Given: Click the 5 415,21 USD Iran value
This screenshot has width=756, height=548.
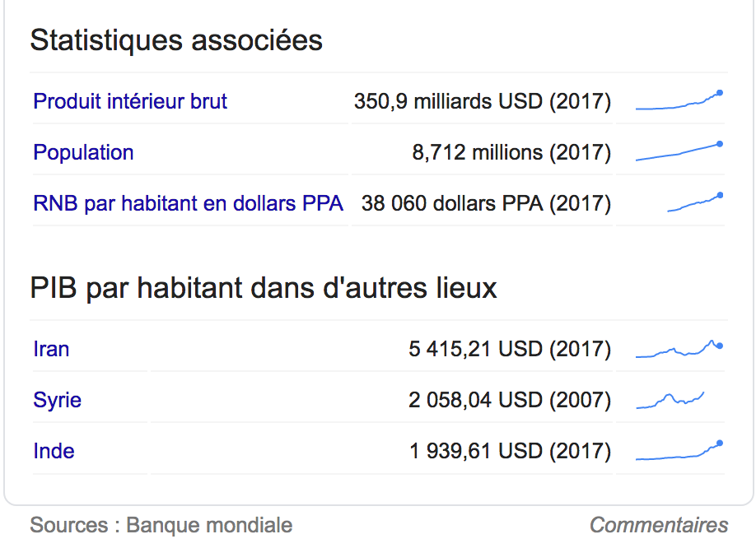Looking at the screenshot, I should pyautogui.click(x=510, y=349).
